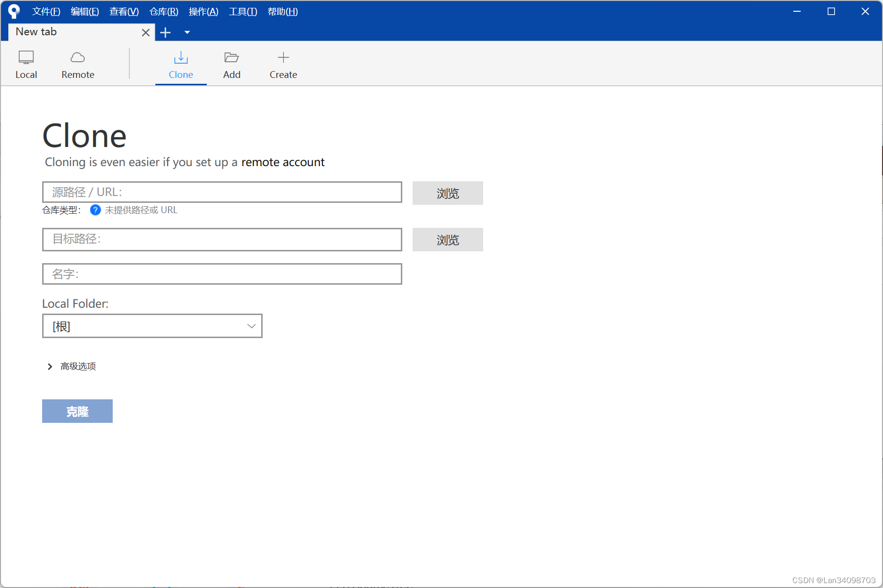
Task: Open a new tab with the plus icon
Action: [166, 32]
